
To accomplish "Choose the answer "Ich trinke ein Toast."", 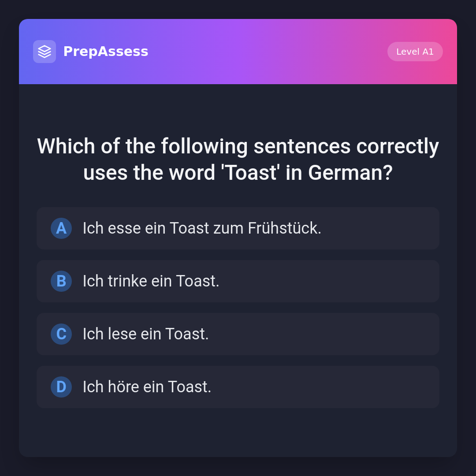I will click(238, 281).
